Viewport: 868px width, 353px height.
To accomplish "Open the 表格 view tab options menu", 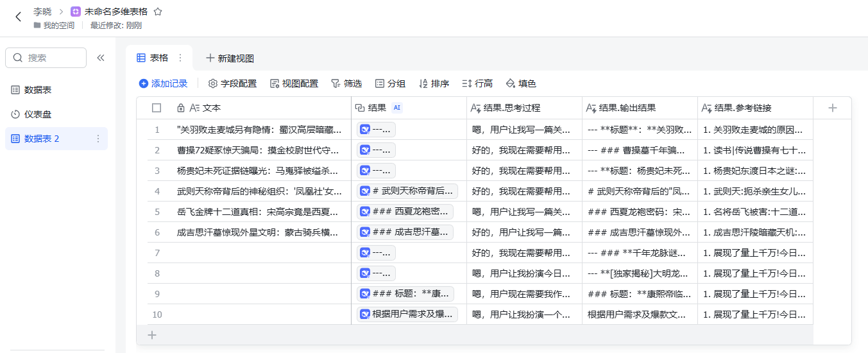I will point(180,58).
